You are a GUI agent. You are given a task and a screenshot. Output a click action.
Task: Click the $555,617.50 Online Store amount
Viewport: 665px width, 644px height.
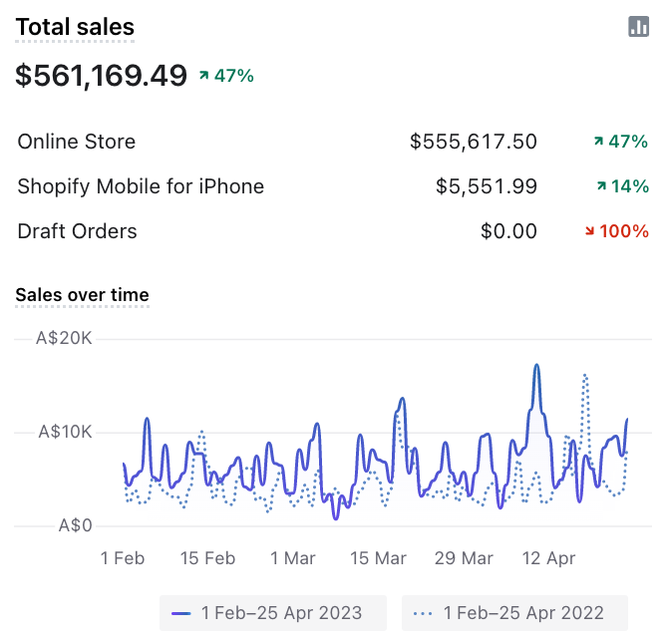click(474, 142)
